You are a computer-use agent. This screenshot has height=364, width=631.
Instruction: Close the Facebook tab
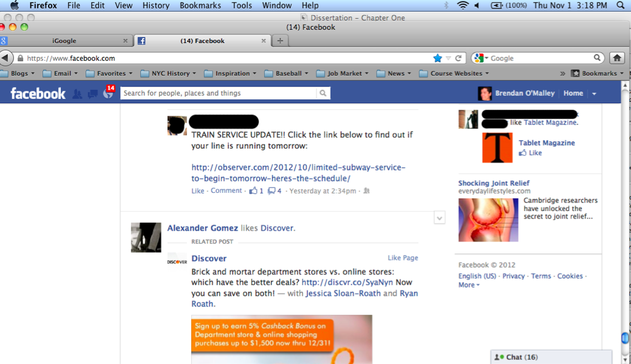264,41
